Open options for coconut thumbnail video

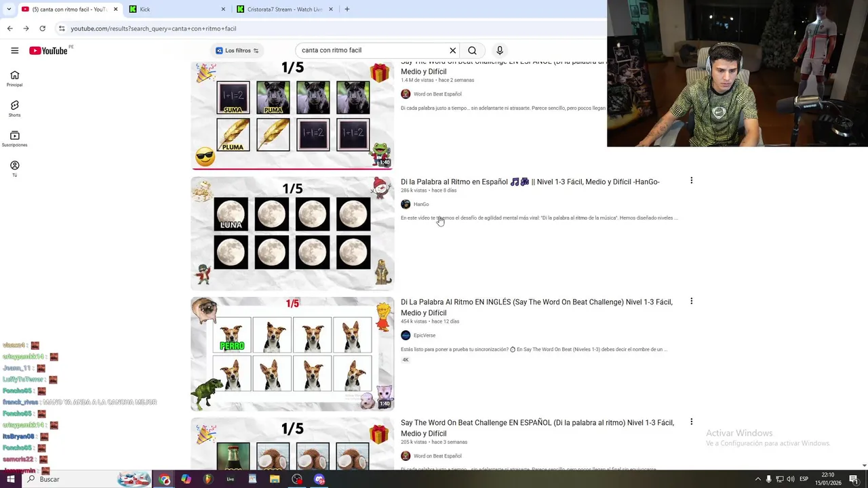point(691,422)
